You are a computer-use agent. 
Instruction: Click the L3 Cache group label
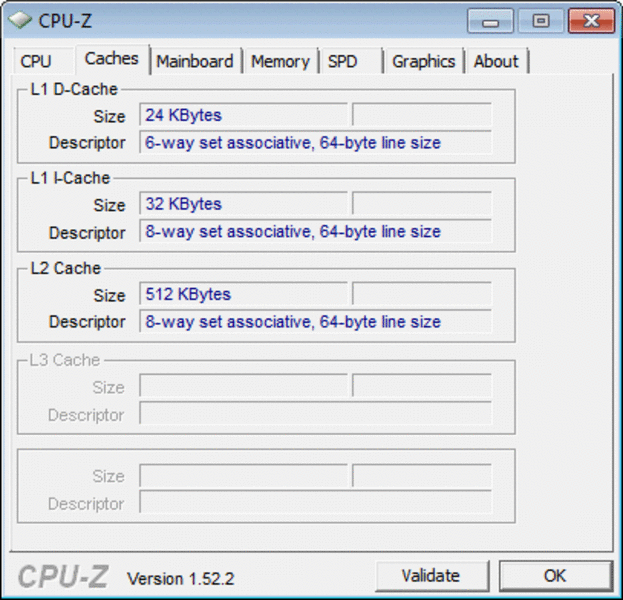click(x=65, y=360)
